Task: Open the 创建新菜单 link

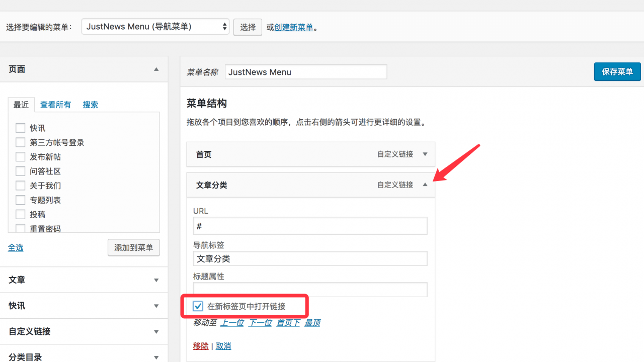Action: pyautogui.click(x=293, y=27)
